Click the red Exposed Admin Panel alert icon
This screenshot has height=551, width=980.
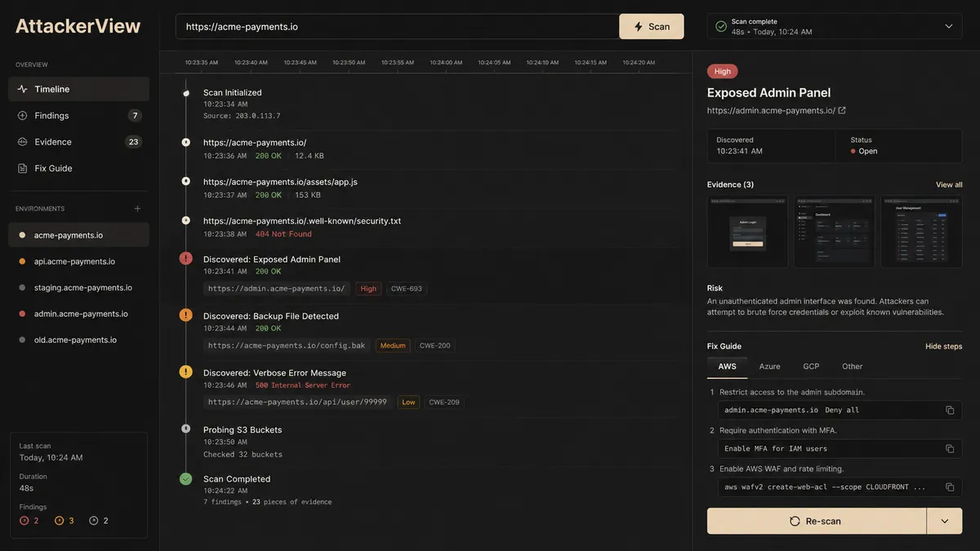(185, 258)
